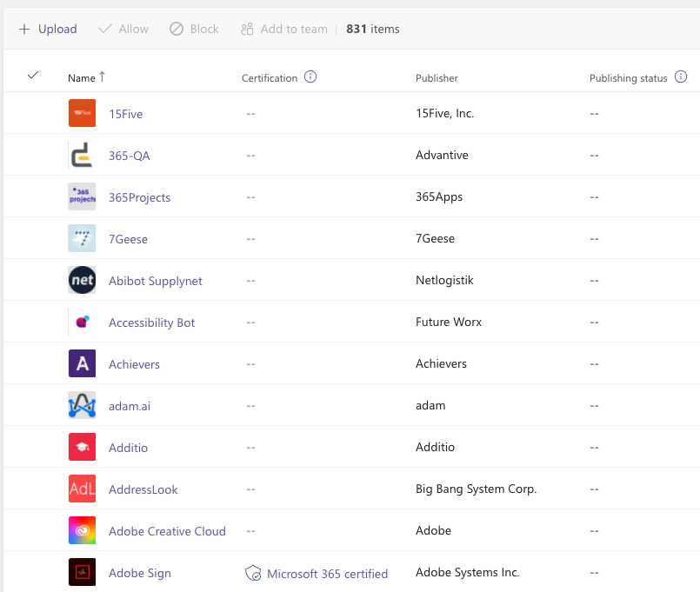Open the Accessibility Bot app link
The image size is (700, 592).
click(x=151, y=323)
